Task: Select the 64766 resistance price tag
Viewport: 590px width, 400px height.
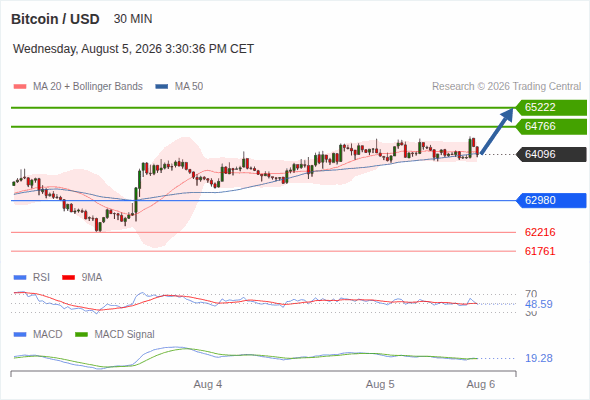Action: 551,126
